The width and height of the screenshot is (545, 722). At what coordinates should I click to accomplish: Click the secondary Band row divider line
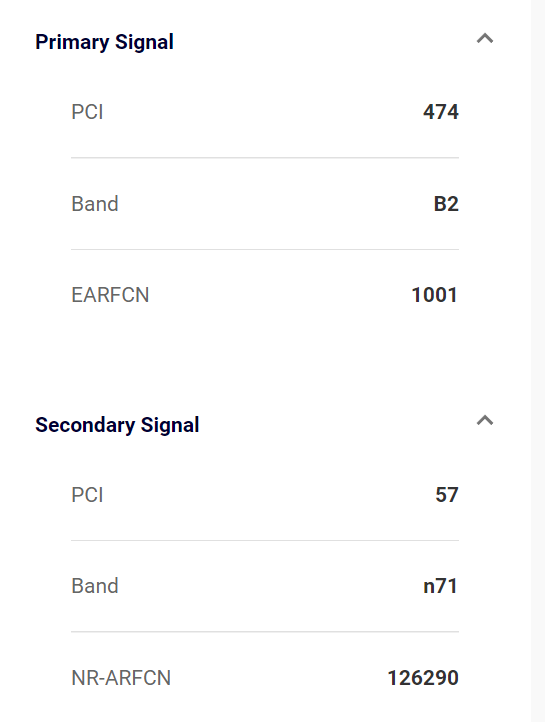click(x=265, y=632)
